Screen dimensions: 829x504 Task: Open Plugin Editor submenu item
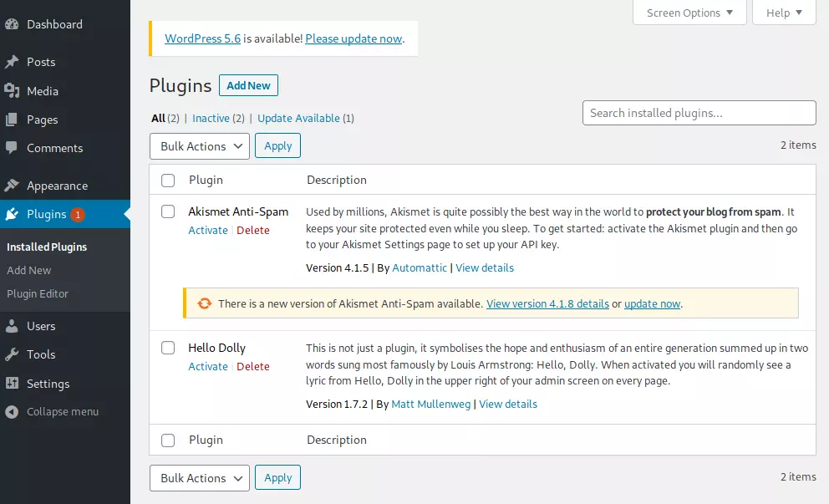click(38, 293)
